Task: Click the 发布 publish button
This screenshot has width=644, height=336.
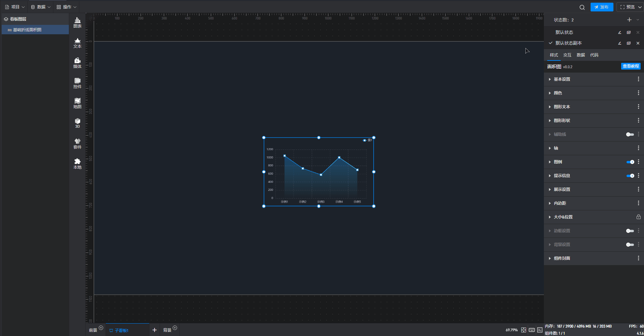Action: pyautogui.click(x=601, y=7)
